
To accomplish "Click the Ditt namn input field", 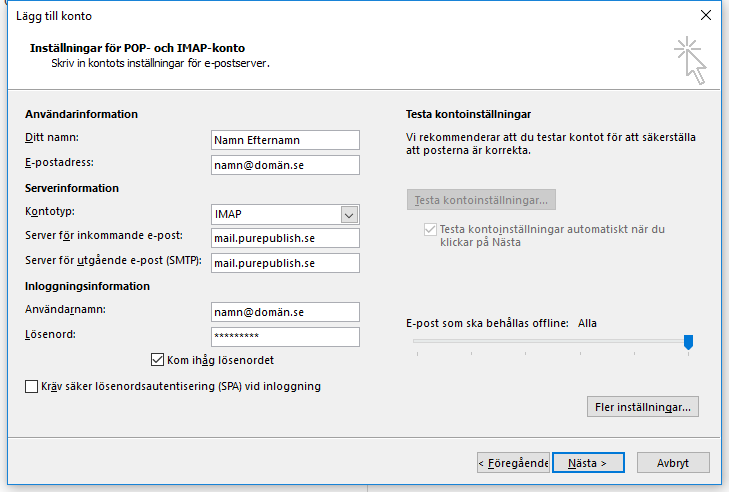I will click(285, 140).
